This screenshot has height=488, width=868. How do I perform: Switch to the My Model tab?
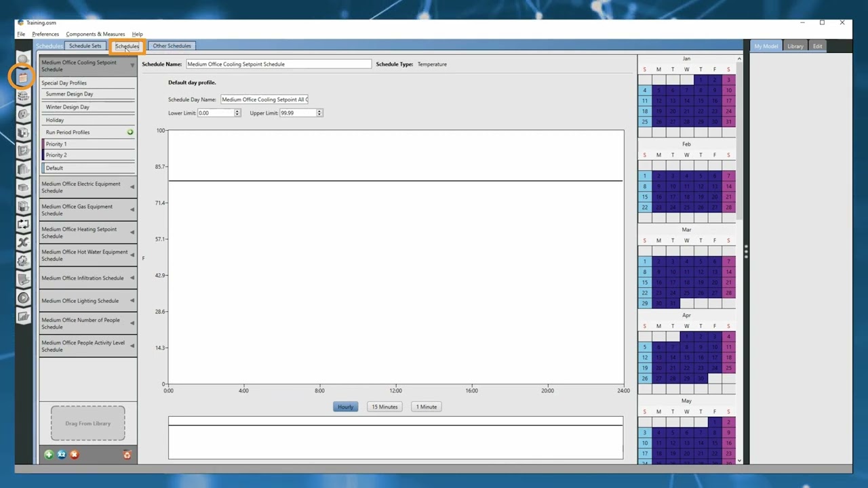click(x=766, y=46)
